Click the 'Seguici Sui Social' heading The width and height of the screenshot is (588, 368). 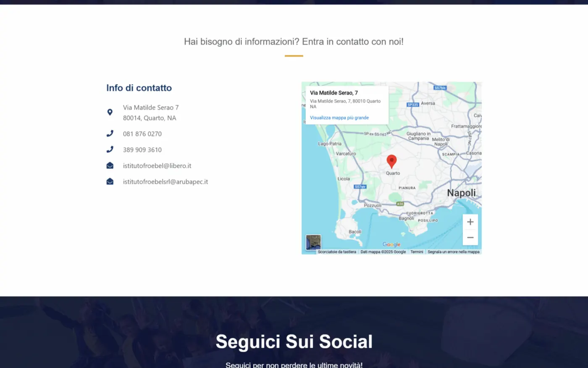pyautogui.click(x=294, y=342)
